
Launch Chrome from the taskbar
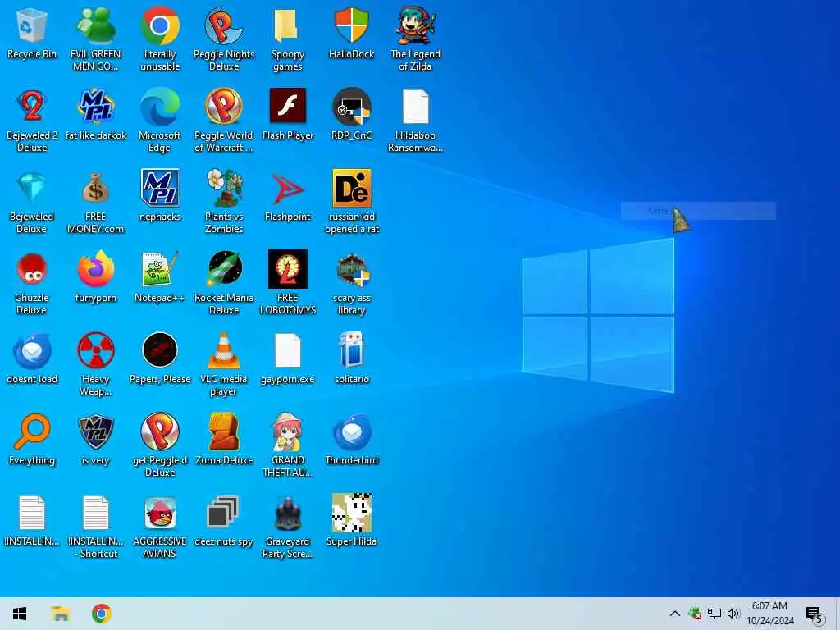[101, 614]
